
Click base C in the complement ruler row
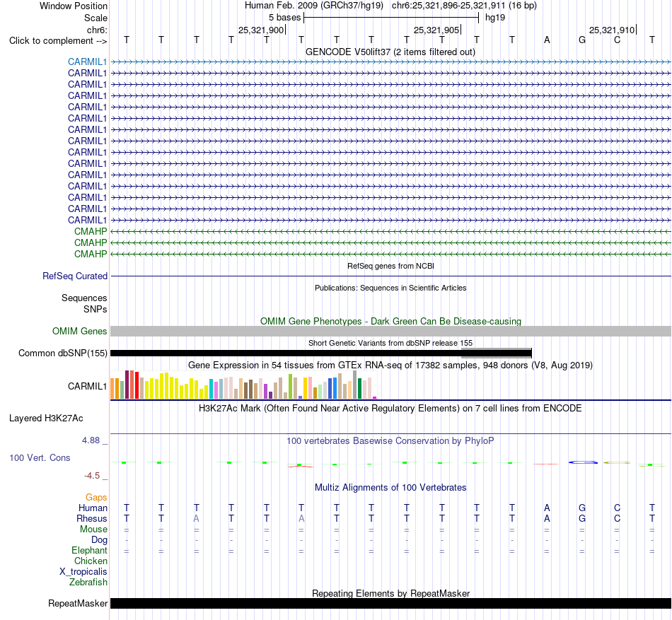(617, 40)
